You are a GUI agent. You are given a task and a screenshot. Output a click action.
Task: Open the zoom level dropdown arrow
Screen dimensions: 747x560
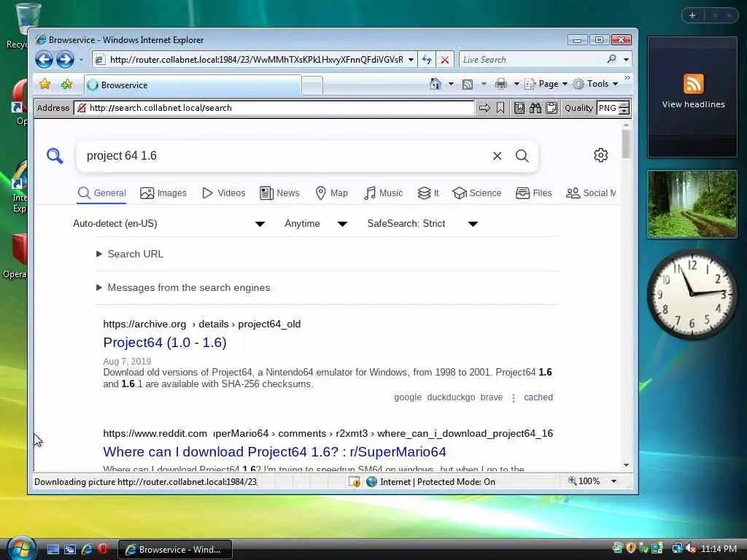(x=614, y=481)
